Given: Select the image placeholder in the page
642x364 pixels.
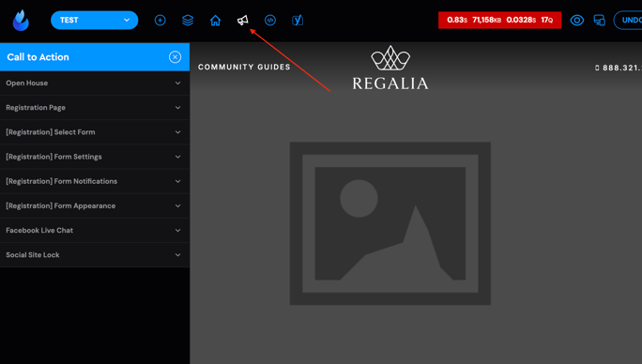Looking at the screenshot, I should click(390, 223).
